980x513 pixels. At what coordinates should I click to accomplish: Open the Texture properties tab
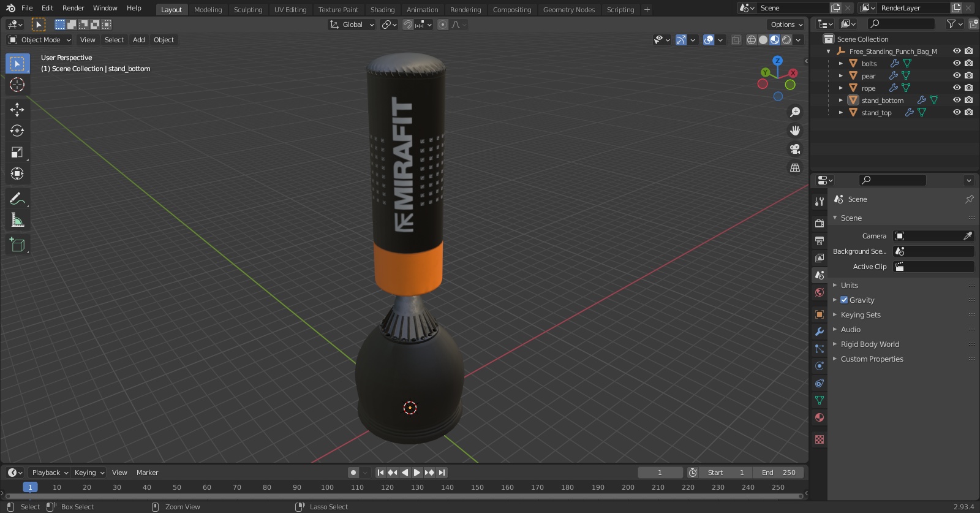point(820,439)
